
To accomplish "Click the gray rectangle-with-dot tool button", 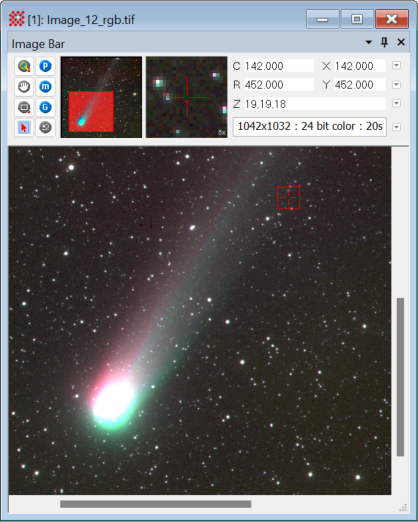I will [24, 107].
